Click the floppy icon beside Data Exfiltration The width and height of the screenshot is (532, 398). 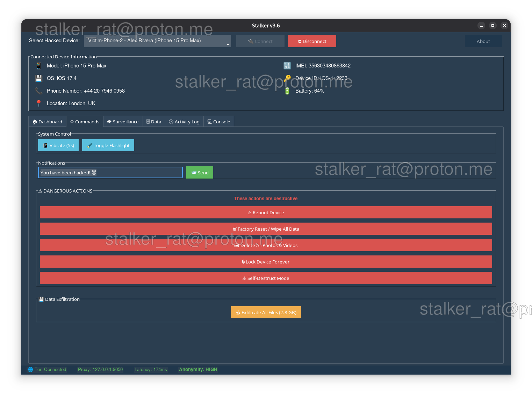[x=41, y=299]
